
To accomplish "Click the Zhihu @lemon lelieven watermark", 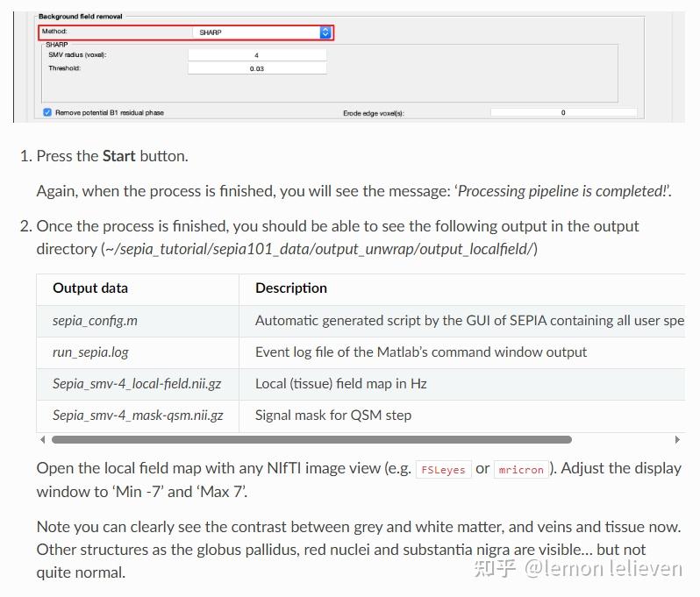I will click(578, 568).
